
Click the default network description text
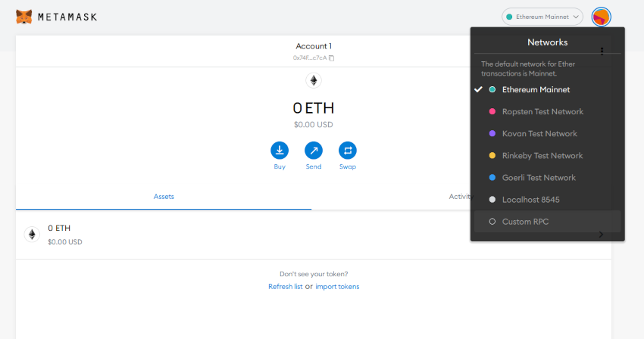(x=528, y=69)
